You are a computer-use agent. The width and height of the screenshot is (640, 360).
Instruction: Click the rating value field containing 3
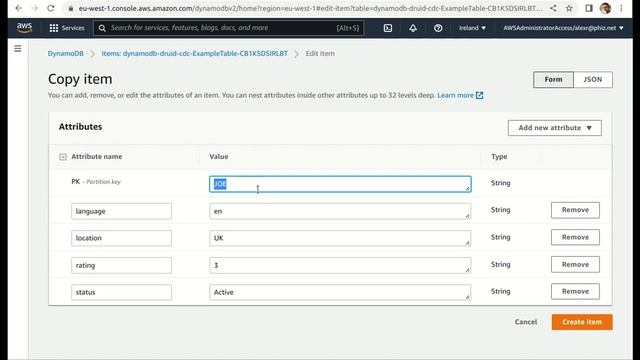pos(340,265)
